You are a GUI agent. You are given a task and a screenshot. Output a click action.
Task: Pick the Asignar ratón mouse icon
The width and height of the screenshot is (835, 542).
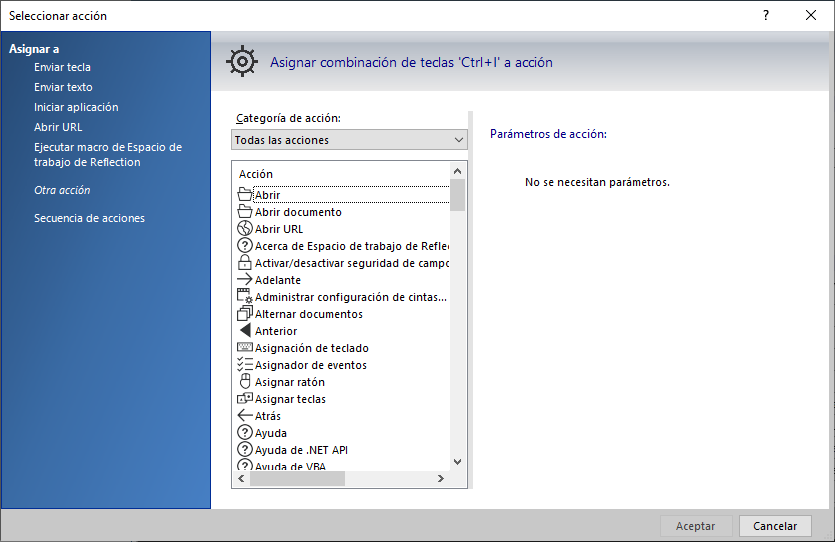click(245, 381)
